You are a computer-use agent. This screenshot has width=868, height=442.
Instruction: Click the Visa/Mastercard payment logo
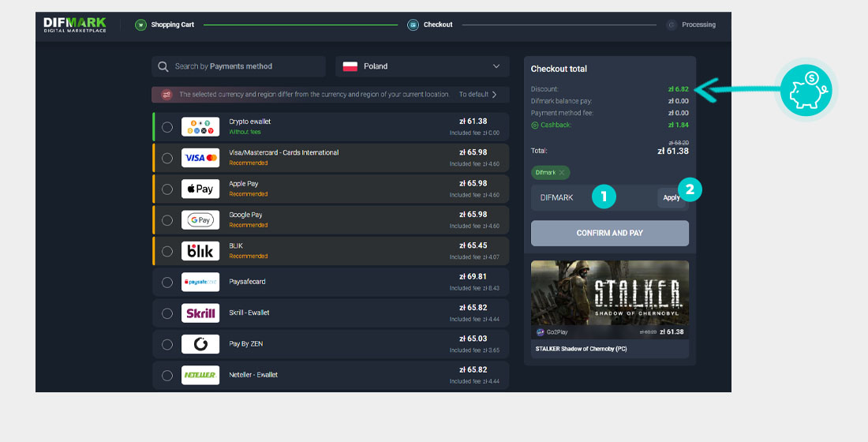(200, 158)
